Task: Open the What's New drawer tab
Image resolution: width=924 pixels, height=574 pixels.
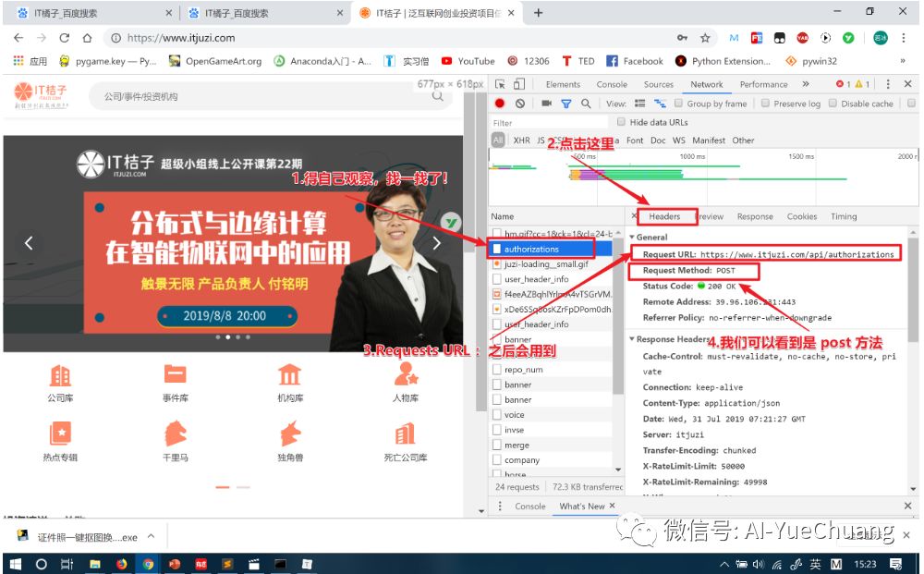Action: click(581, 507)
